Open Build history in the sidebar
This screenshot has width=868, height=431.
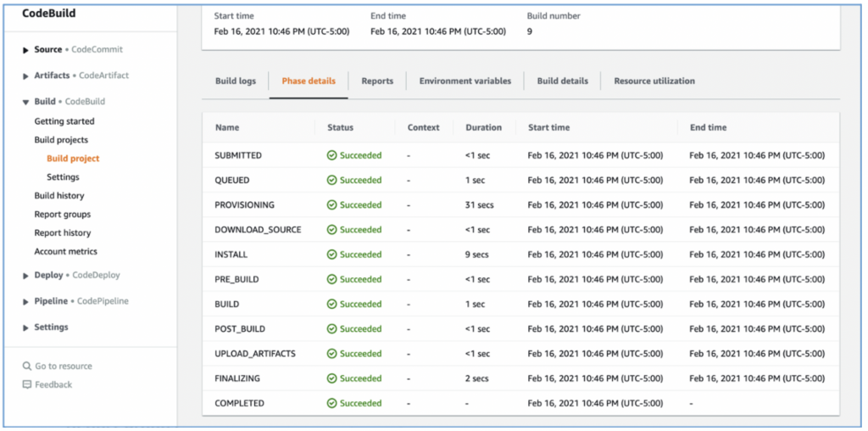click(x=59, y=195)
